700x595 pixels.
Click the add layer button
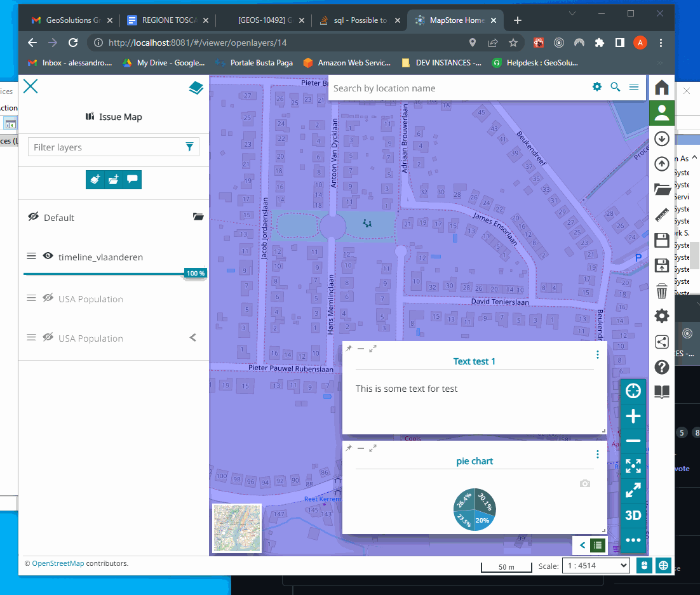tap(95, 180)
